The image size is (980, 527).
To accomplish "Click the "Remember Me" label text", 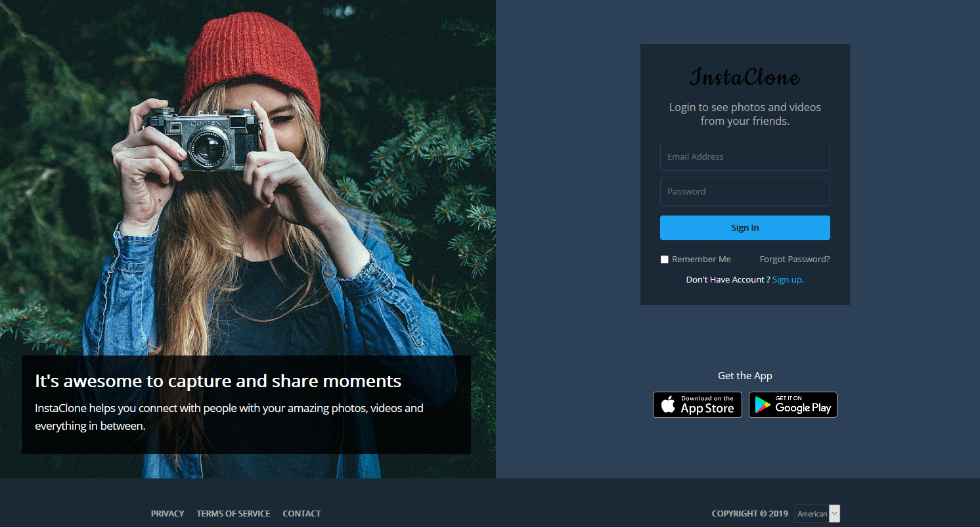I will [x=701, y=260].
